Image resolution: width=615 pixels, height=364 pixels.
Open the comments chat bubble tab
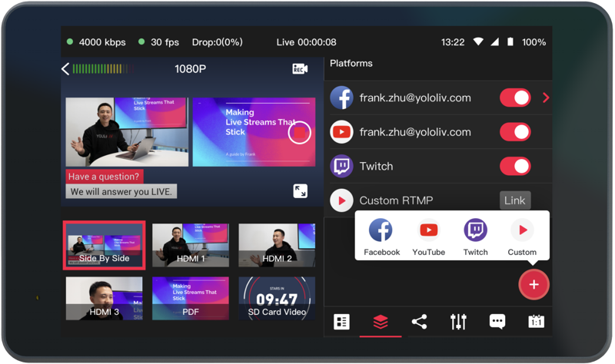(497, 322)
